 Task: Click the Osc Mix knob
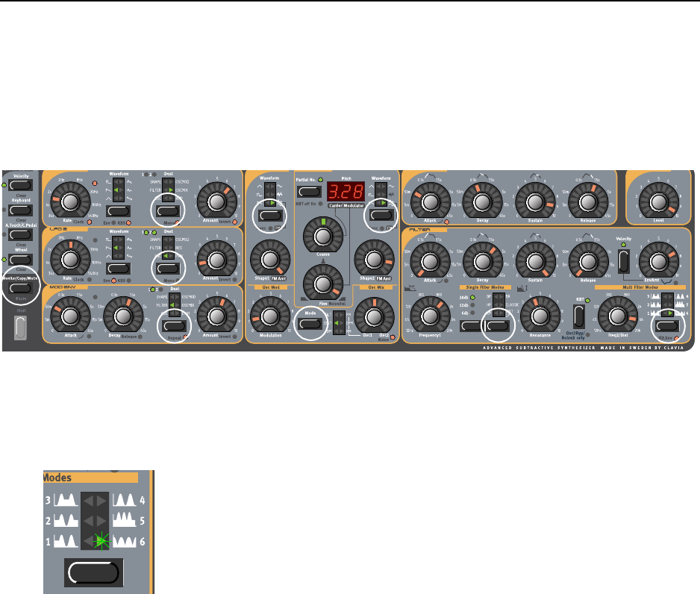tap(374, 316)
